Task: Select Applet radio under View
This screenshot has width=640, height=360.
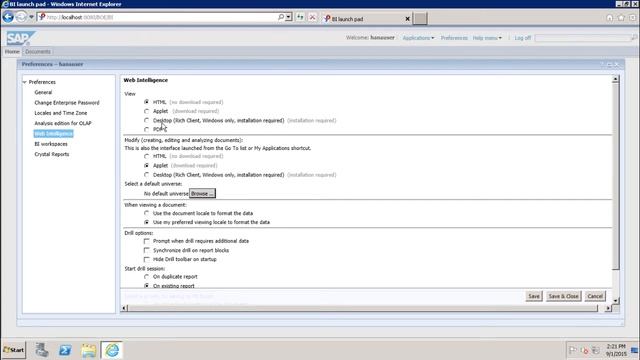Action: pyautogui.click(x=147, y=111)
